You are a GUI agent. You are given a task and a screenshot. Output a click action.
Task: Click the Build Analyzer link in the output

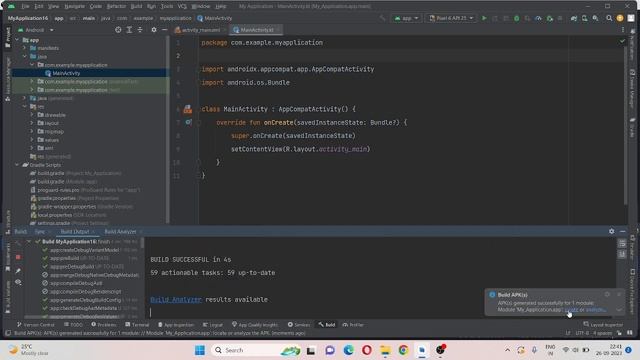click(x=176, y=299)
